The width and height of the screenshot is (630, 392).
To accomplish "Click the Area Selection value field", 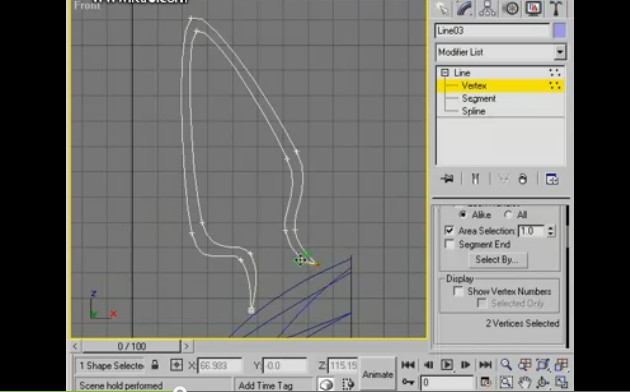I will (x=531, y=231).
